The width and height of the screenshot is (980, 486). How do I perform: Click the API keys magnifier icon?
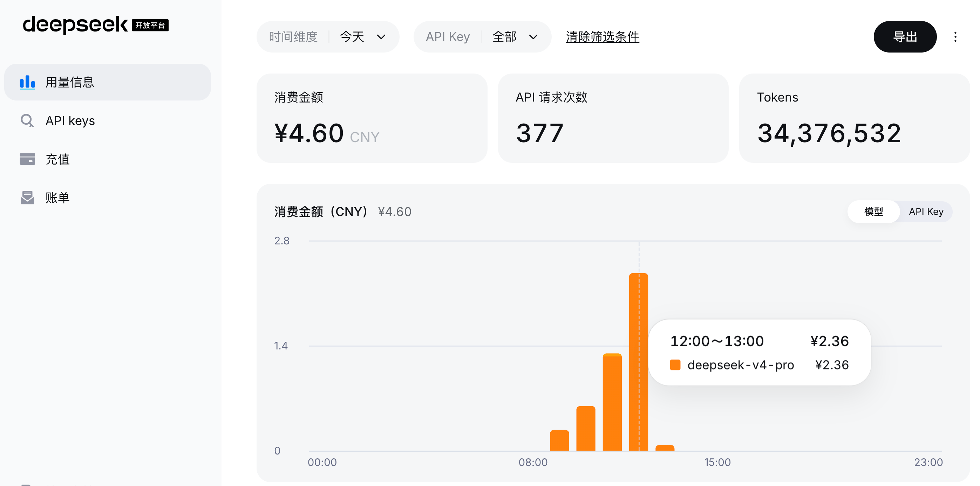click(x=27, y=121)
